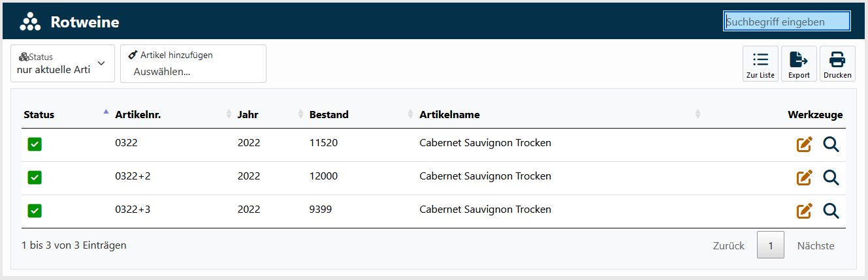Toggle status checkbox for article 0322+2
868x280 pixels.
[x=35, y=177]
